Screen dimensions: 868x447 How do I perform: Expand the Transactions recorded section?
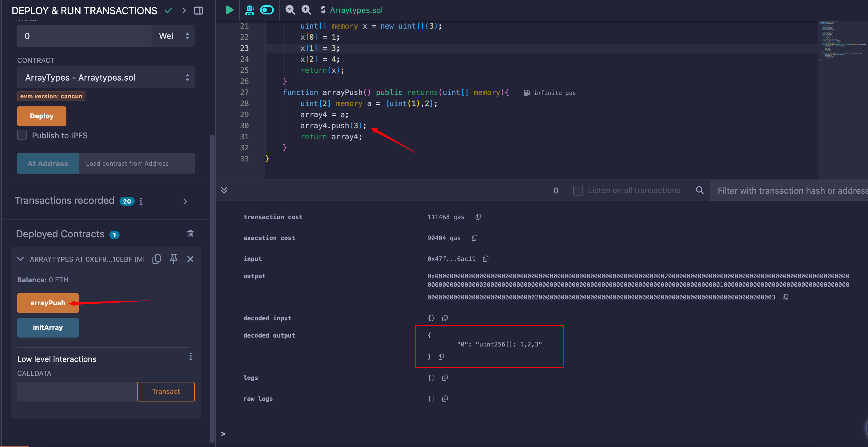click(185, 201)
